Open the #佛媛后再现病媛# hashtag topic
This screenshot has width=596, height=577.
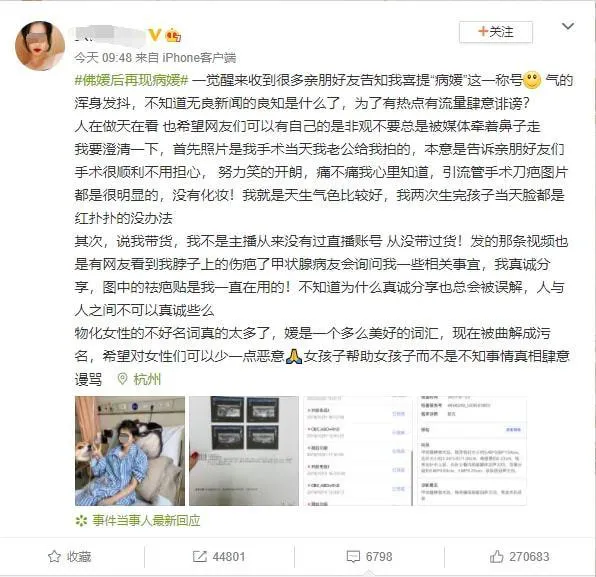132,80
